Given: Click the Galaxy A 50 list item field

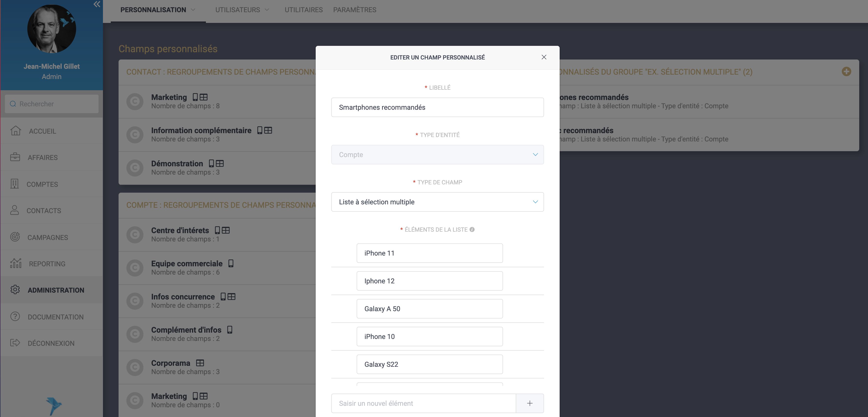Looking at the screenshot, I should 429,308.
